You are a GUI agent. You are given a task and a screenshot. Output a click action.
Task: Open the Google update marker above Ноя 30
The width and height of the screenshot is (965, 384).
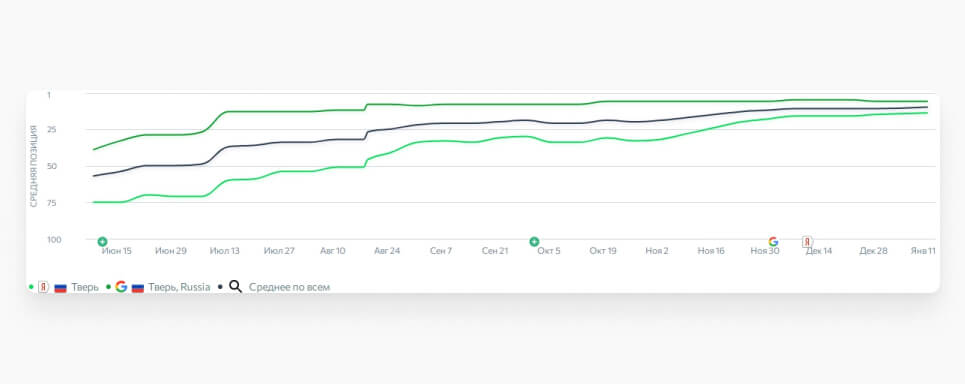pos(773,241)
